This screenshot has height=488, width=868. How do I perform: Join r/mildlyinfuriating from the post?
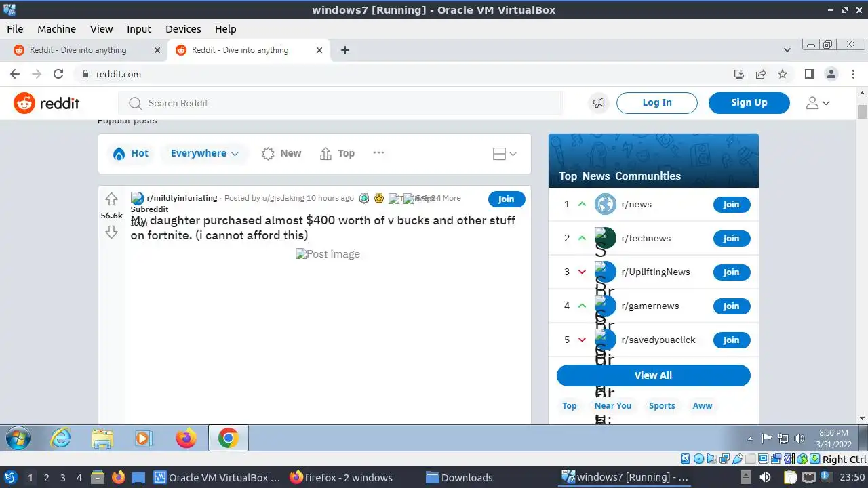pos(507,199)
